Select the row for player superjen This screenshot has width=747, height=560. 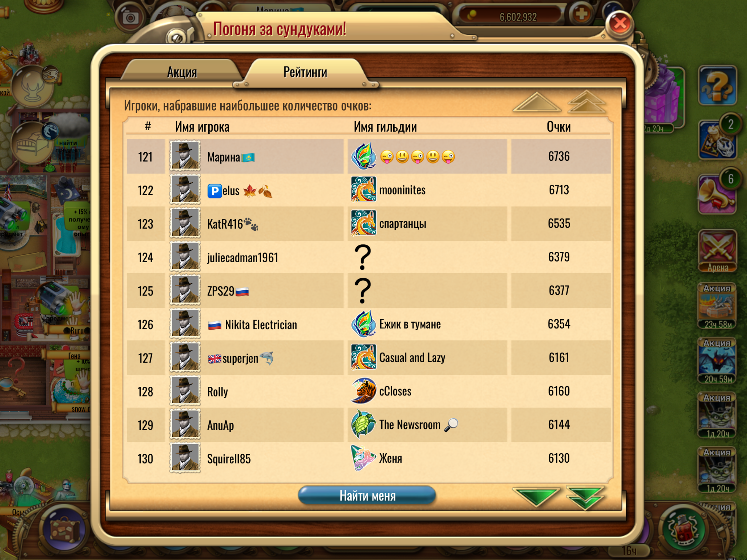tap(368, 358)
